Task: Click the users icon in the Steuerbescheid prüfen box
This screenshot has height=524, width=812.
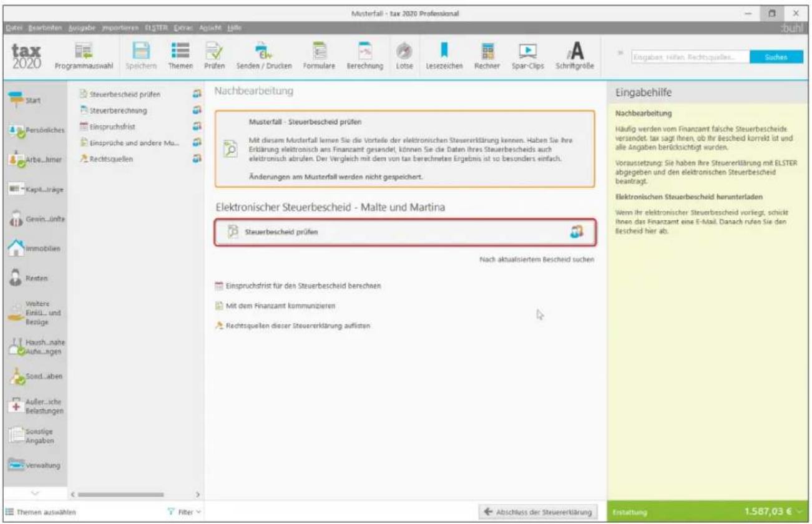Action: coord(575,232)
